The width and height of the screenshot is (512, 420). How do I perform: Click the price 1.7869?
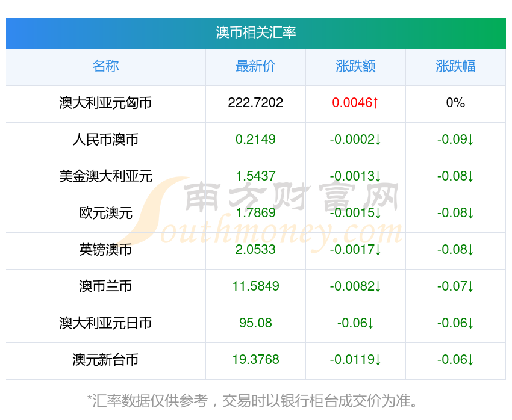coord(255,213)
